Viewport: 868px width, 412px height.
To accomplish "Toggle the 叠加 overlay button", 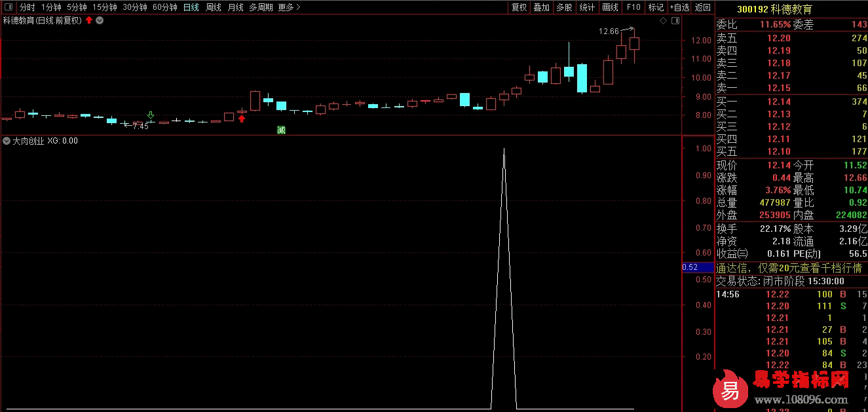I will pyautogui.click(x=541, y=7).
